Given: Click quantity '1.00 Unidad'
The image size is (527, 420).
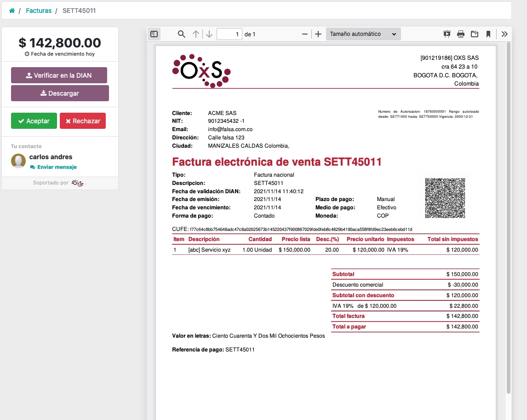Looking at the screenshot, I should click(x=257, y=250).
